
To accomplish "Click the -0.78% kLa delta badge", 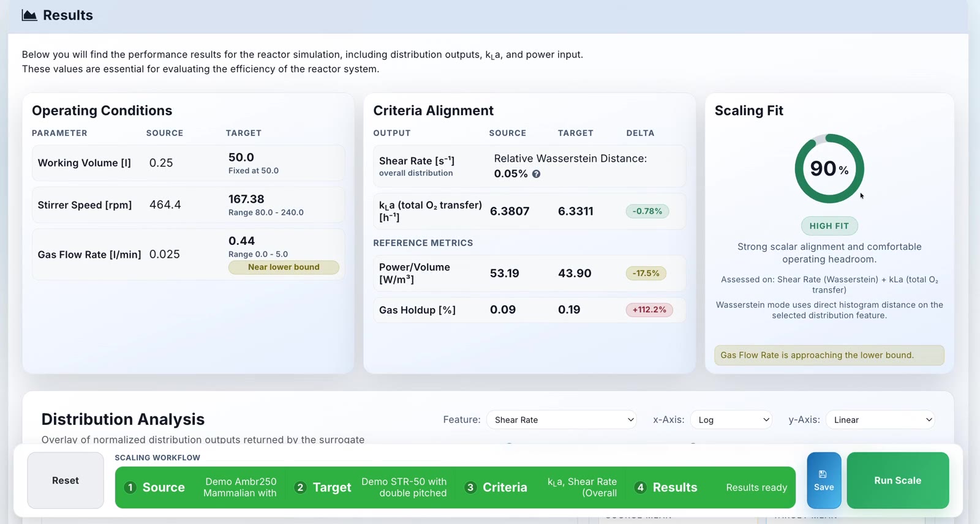I will [x=647, y=211].
